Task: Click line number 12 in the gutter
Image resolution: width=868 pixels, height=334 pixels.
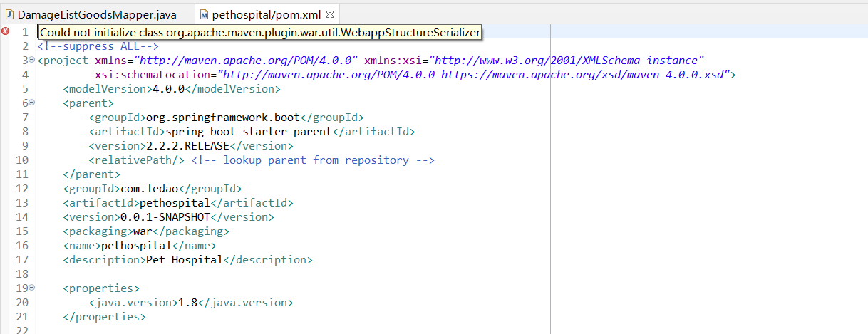Action: [x=21, y=189]
